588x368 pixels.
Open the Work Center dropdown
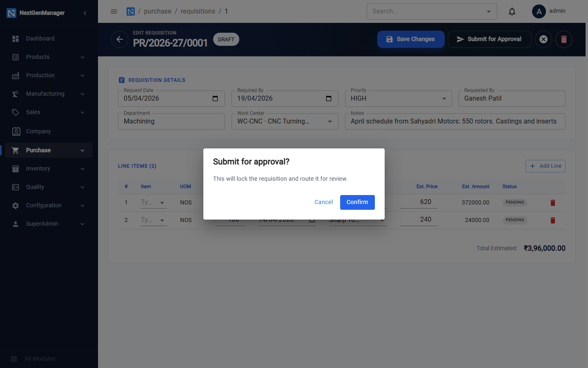pyautogui.click(x=285, y=121)
